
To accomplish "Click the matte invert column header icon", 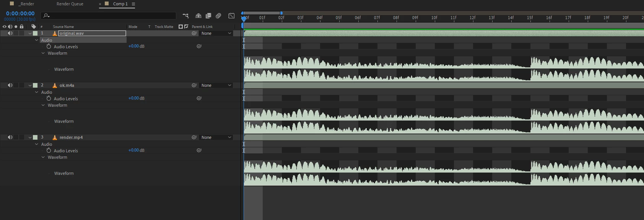I will (186, 27).
